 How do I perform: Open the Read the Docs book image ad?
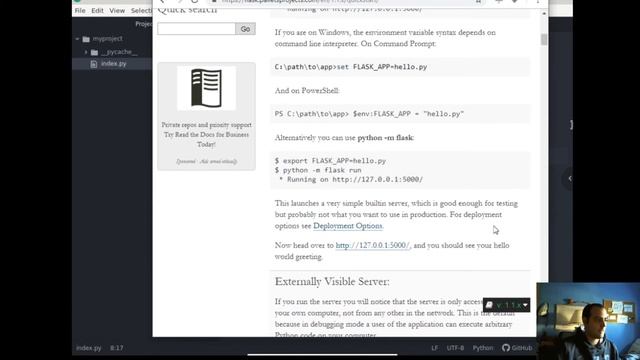207,88
